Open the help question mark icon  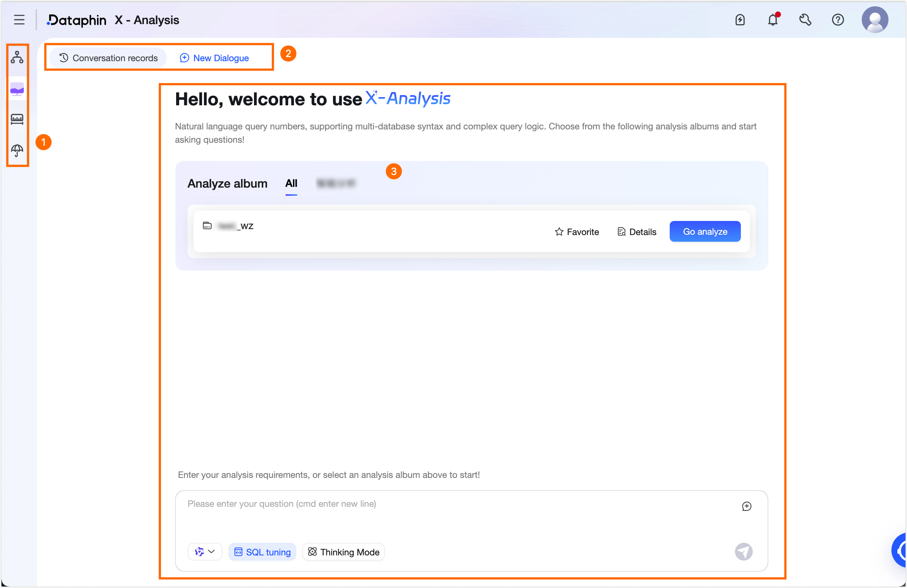pyautogui.click(x=838, y=20)
